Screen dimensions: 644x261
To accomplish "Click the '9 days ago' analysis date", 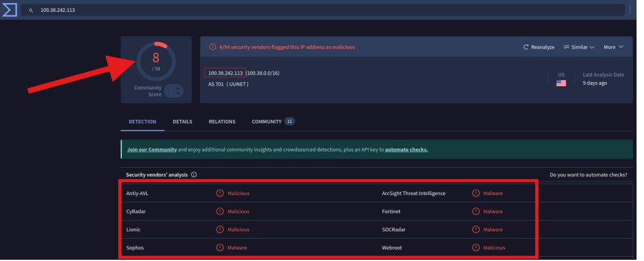I will [x=595, y=83].
